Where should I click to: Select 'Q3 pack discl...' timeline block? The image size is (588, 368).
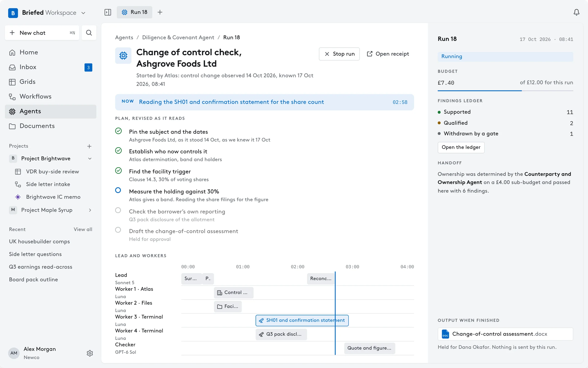[281, 334]
